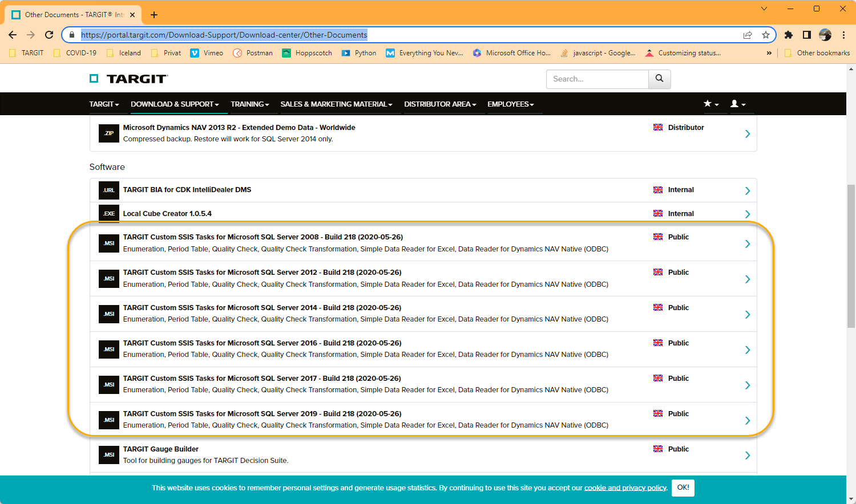Screen dimensions: 856x504
Task: Open SSIS Tasks for SQL Server 2016 link
Action: click(x=263, y=343)
